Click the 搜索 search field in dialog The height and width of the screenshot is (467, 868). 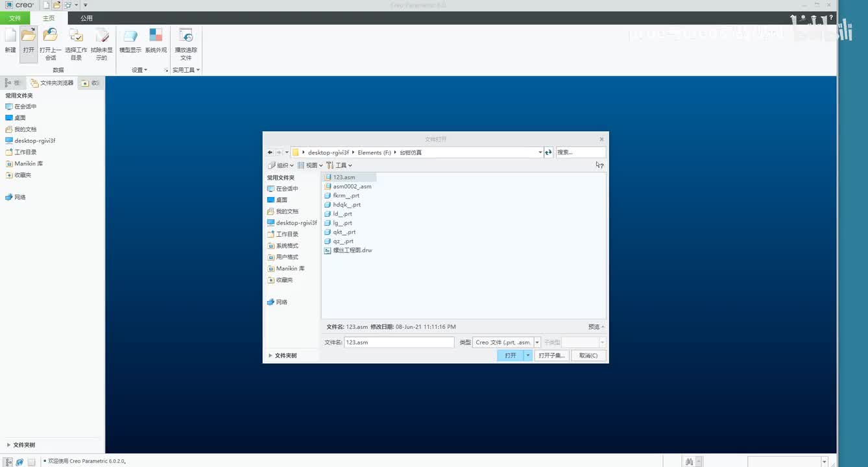click(x=581, y=152)
